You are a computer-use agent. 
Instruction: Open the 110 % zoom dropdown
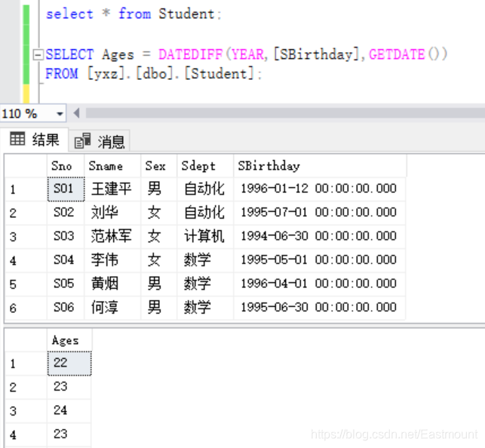click(x=60, y=114)
